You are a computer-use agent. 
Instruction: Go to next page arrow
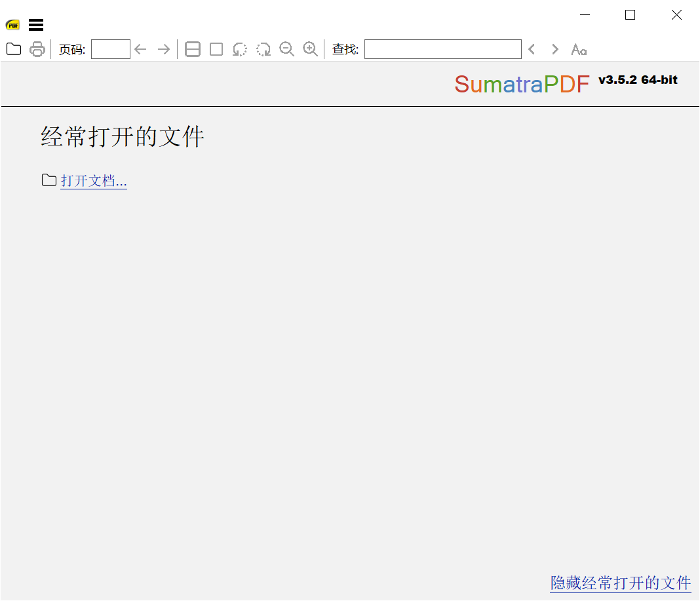pos(164,49)
